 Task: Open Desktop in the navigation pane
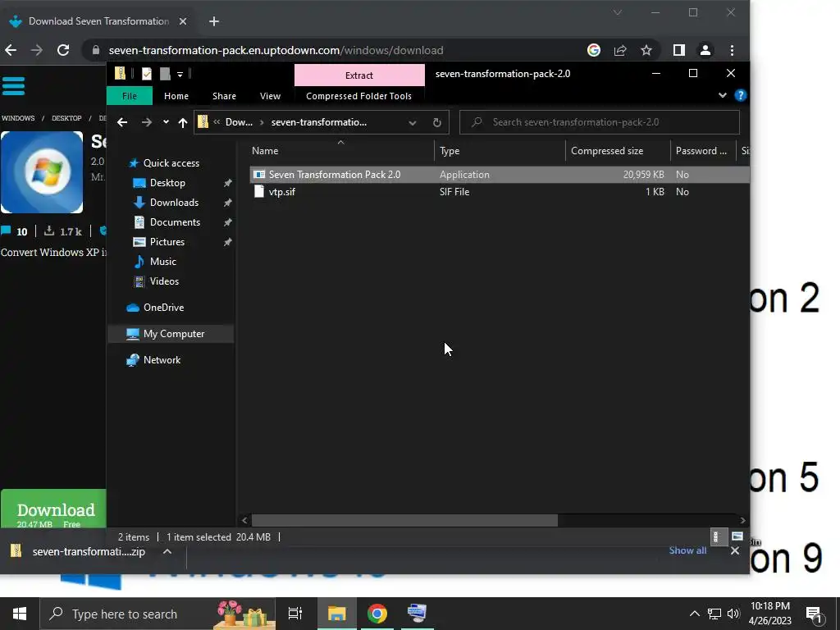(x=167, y=183)
